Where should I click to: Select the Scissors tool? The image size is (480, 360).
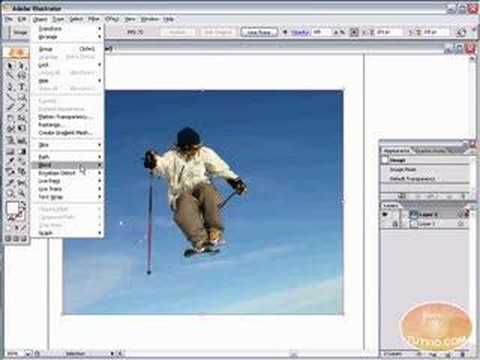tap(22, 183)
